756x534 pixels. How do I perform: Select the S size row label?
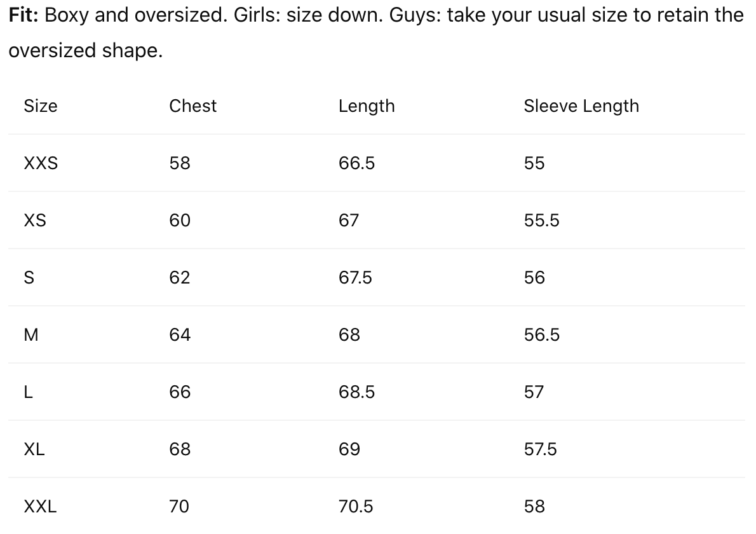(x=29, y=278)
